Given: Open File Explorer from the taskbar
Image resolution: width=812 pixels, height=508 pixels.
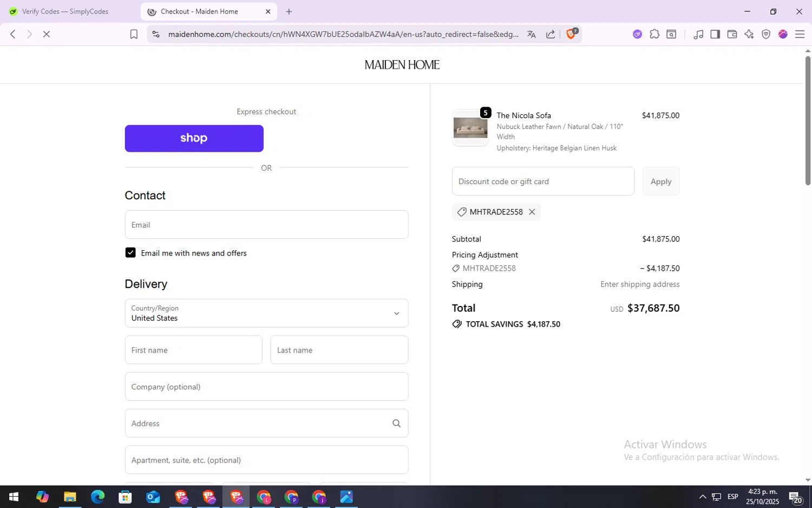Looking at the screenshot, I should pyautogui.click(x=70, y=497).
